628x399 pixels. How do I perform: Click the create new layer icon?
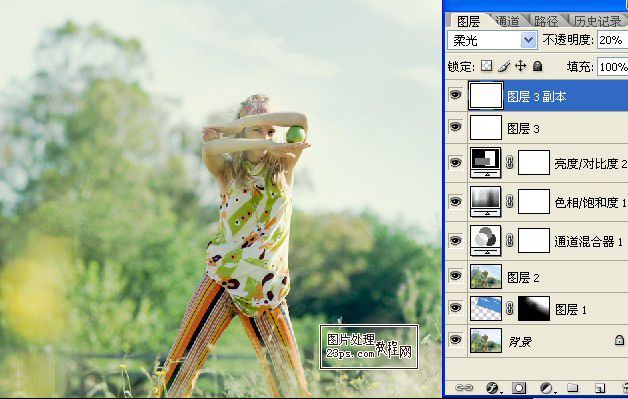(600, 388)
